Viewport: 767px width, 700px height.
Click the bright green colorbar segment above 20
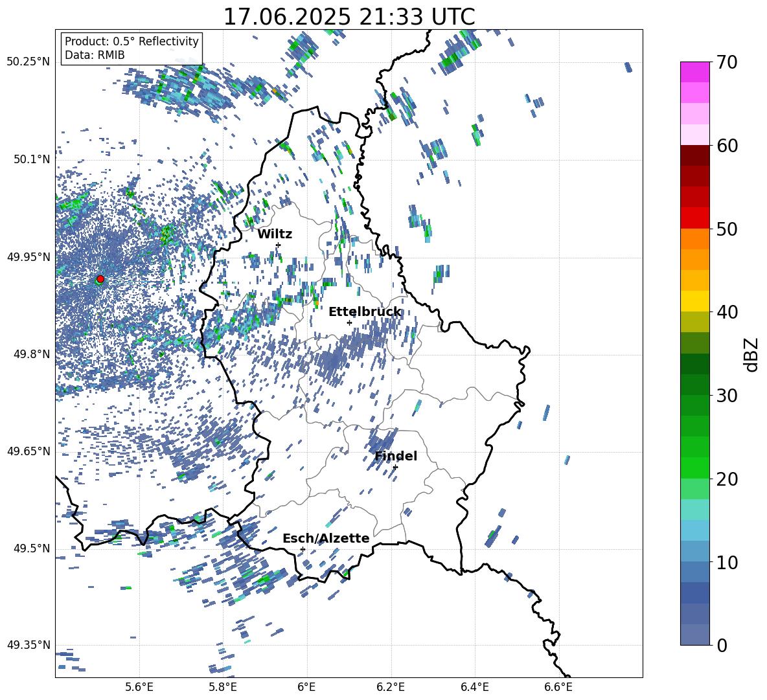click(x=695, y=468)
